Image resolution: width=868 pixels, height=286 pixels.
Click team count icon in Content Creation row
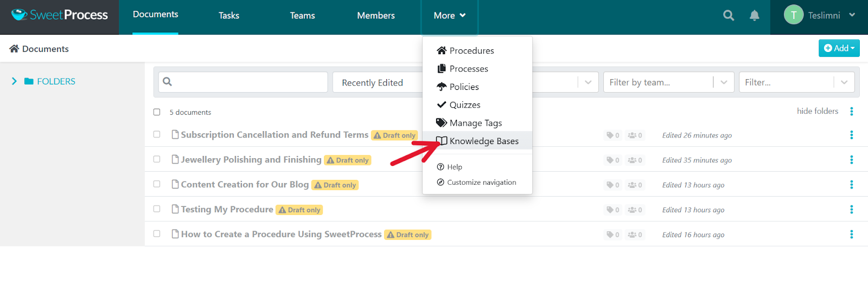(x=632, y=185)
